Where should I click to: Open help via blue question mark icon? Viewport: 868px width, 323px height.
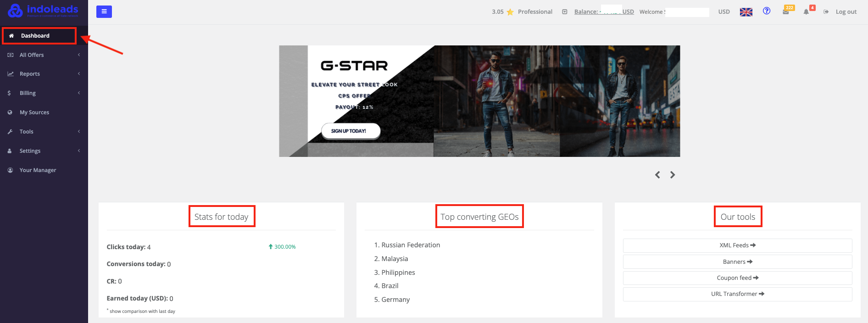pos(767,11)
